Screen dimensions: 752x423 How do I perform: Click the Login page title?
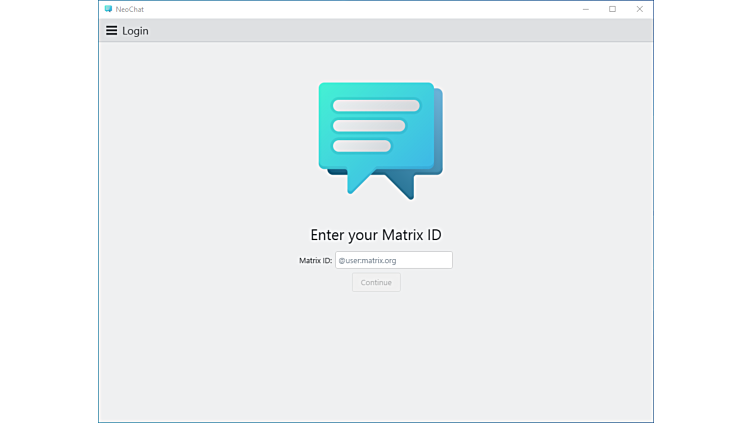pyautogui.click(x=135, y=31)
